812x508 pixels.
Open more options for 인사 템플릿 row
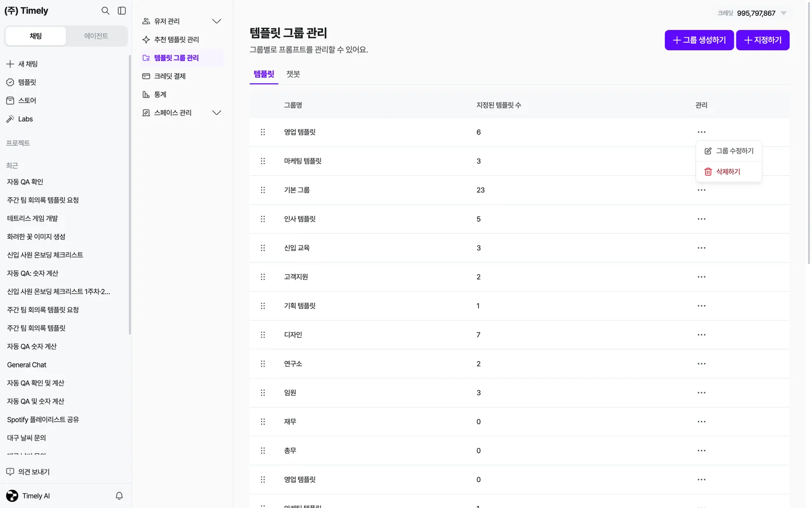click(701, 219)
